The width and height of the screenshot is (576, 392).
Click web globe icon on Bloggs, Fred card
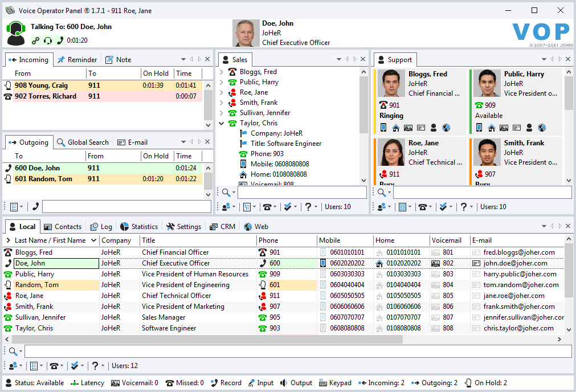click(446, 128)
